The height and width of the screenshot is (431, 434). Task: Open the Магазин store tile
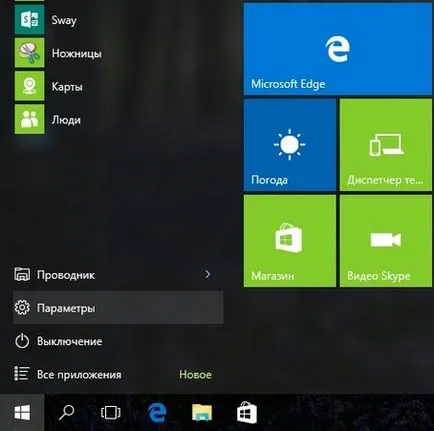coord(290,241)
